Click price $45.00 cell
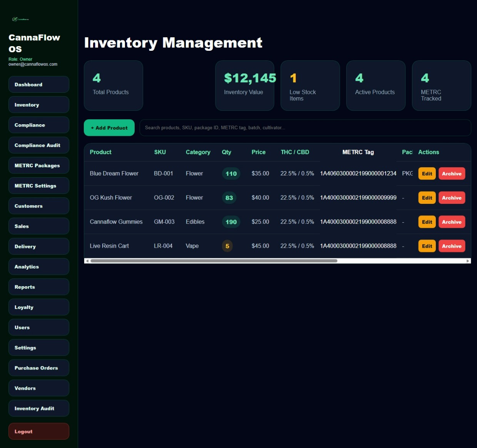Viewport: 477px width, 448px height. coord(260,246)
